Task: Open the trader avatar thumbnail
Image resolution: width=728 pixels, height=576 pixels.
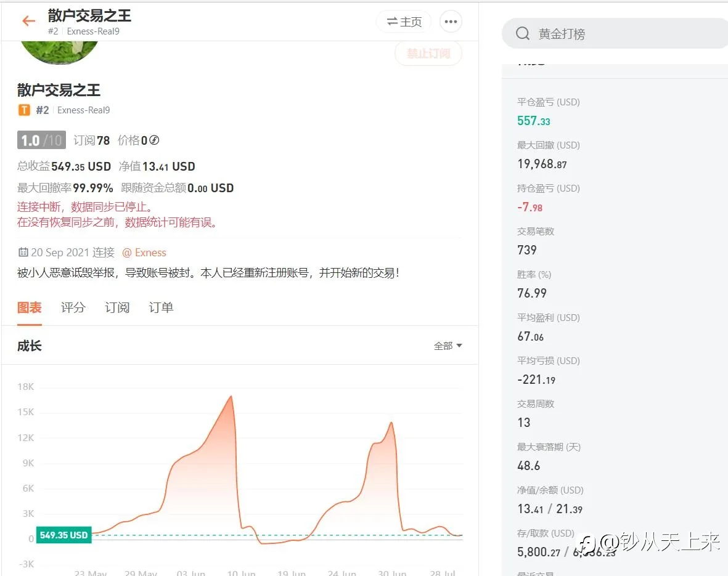Action: coord(59,52)
